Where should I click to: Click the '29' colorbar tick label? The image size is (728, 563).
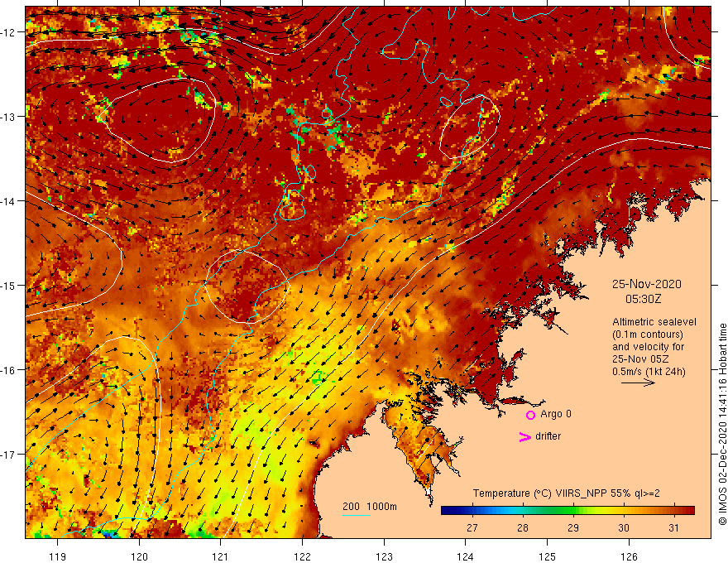coord(573,527)
